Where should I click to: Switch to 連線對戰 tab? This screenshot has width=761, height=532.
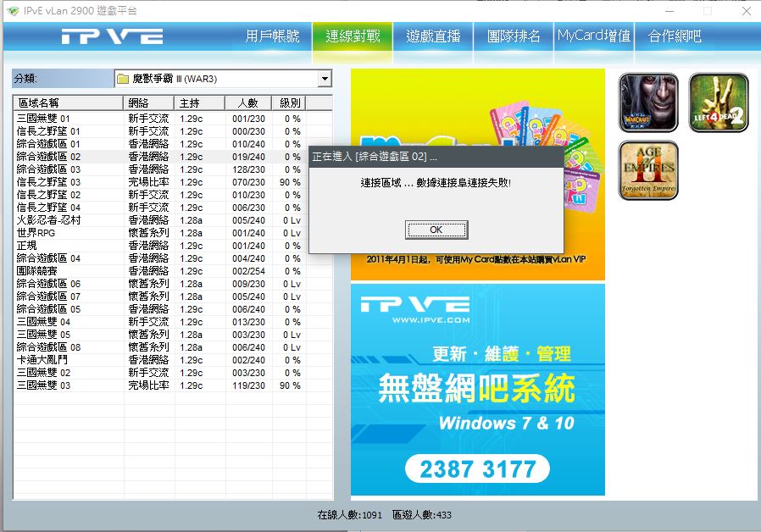coord(353,36)
